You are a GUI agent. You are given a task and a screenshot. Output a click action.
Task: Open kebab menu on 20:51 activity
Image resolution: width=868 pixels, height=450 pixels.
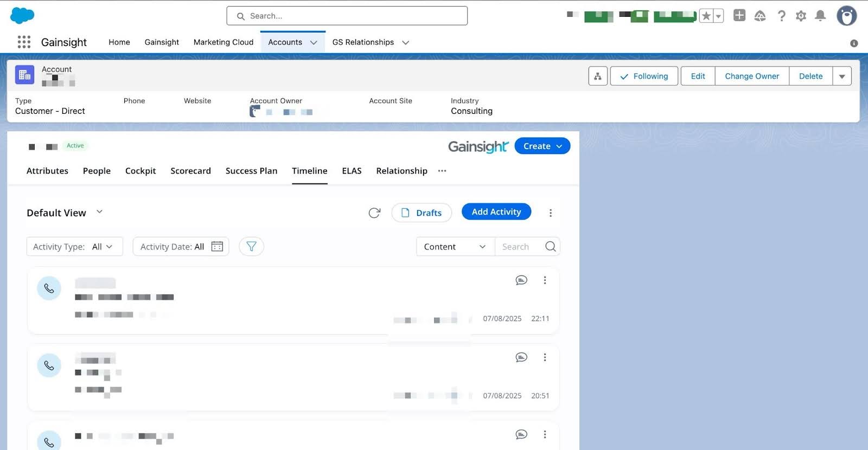tap(545, 357)
